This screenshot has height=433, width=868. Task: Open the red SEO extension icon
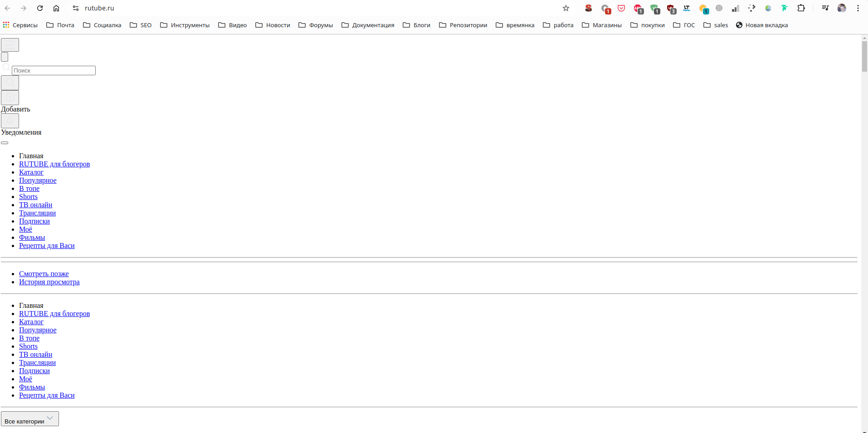click(x=589, y=8)
